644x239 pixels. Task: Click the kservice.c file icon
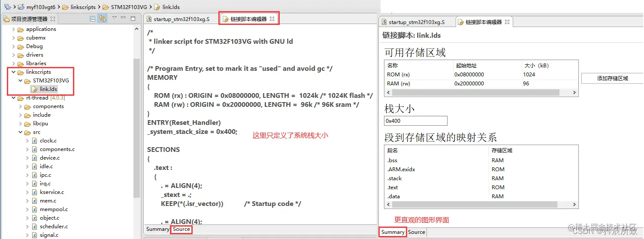pyautogui.click(x=34, y=192)
